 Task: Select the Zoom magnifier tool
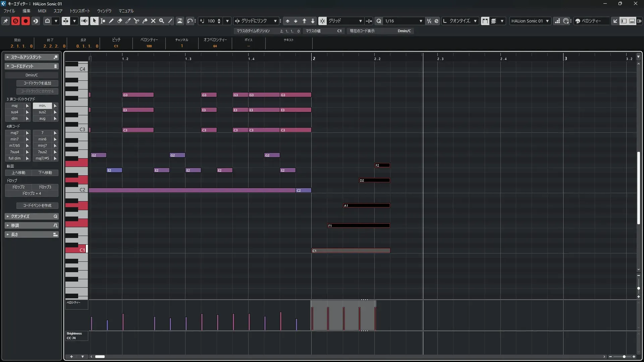162,21
